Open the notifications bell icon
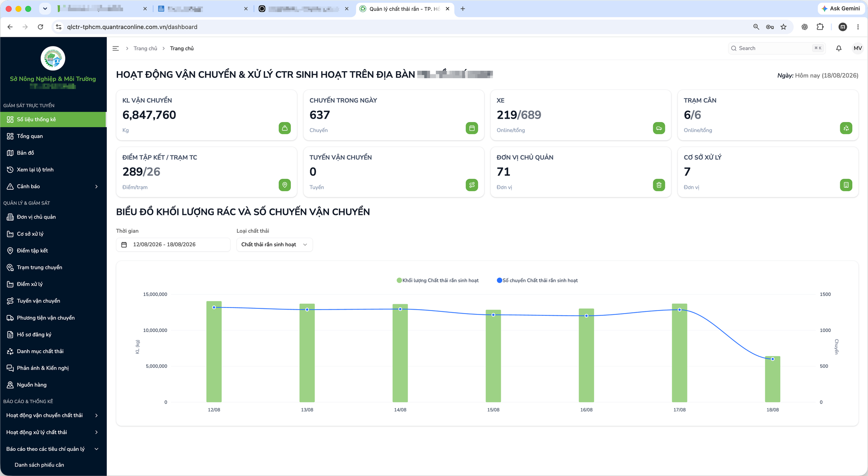 coord(838,48)
